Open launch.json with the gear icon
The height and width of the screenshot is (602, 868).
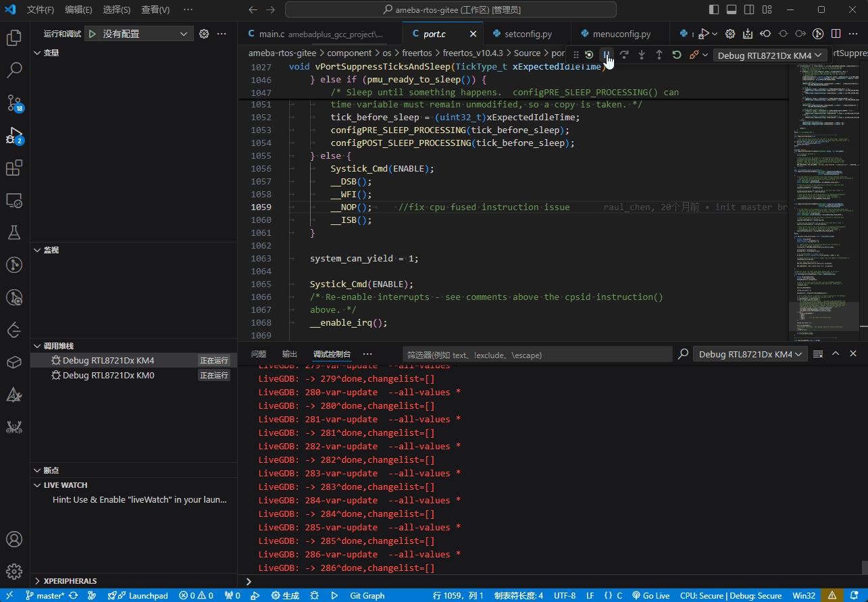coord(204,34)
